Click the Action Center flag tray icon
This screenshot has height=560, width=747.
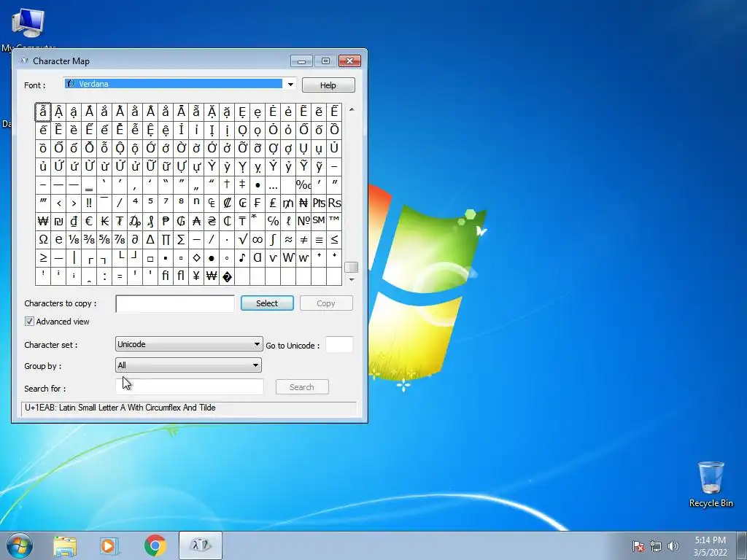pos(638,546)
